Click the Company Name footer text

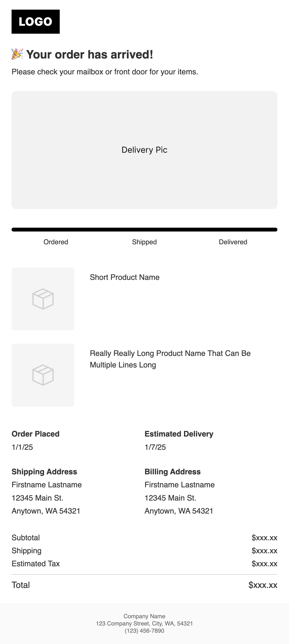144,616
